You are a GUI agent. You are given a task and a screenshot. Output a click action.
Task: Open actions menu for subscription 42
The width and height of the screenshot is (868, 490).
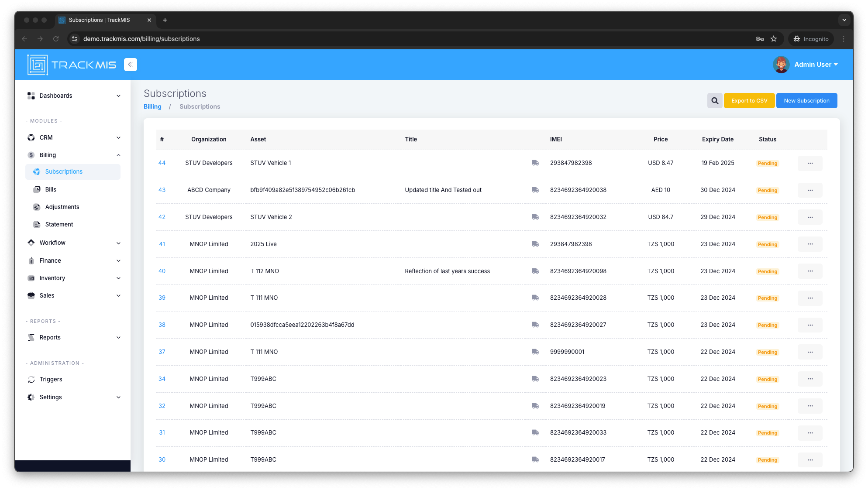[810, 217]
